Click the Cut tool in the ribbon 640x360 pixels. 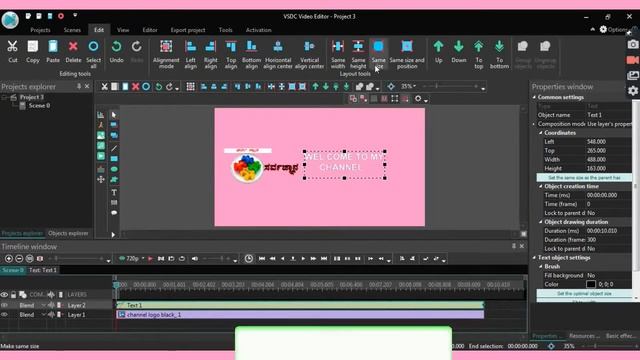pyautogui.click(x=12, y=51)
